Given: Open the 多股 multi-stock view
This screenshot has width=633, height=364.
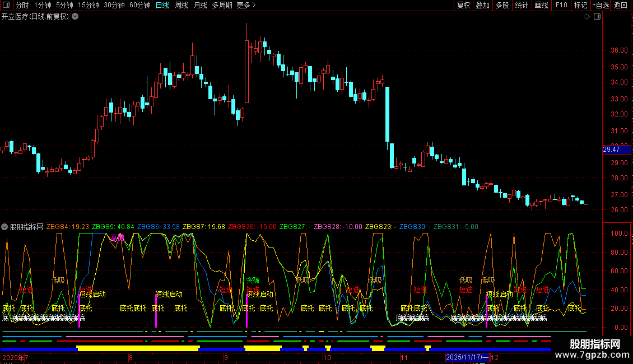Looking at the screenshot, I should pyautogui.click(x=502, y=5).
